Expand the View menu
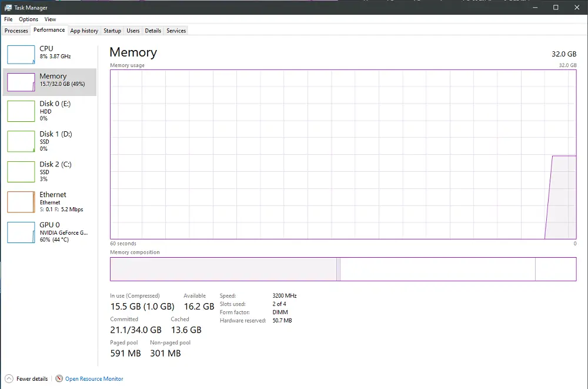 pyautogui.click(x=51, y=19)
